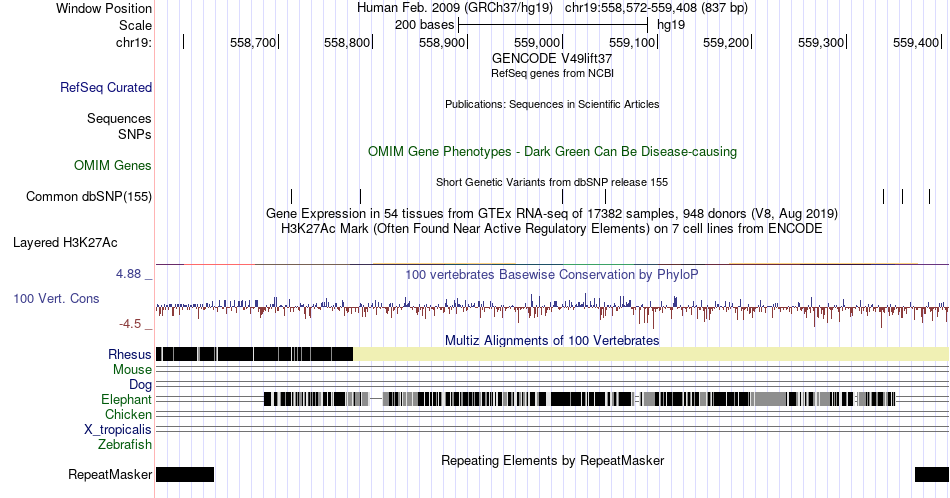Click the hg19 label beside the scale bar
The height and width of the screenshot is (498, 950).
pos(671,25)
